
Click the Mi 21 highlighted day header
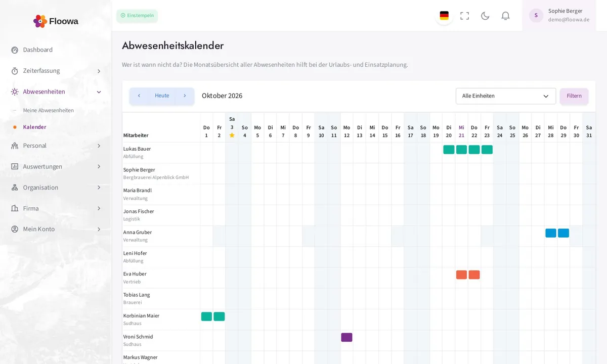tap(461, 131)
